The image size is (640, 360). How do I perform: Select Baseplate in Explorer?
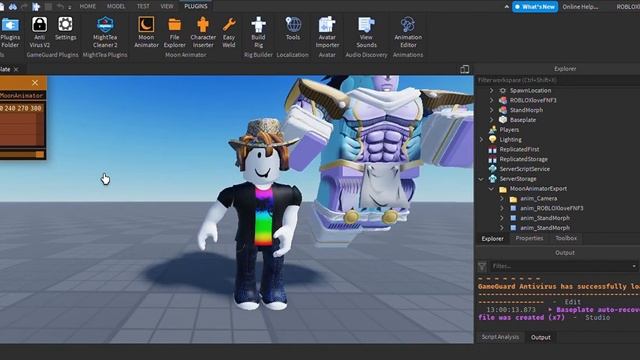click(x=522, y=120)
